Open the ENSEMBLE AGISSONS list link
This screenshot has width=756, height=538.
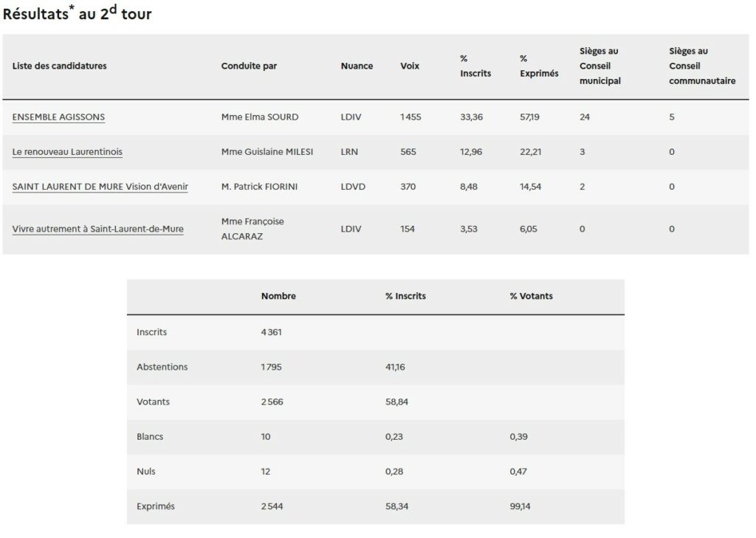pyautogui.click(x=58, y=117)
